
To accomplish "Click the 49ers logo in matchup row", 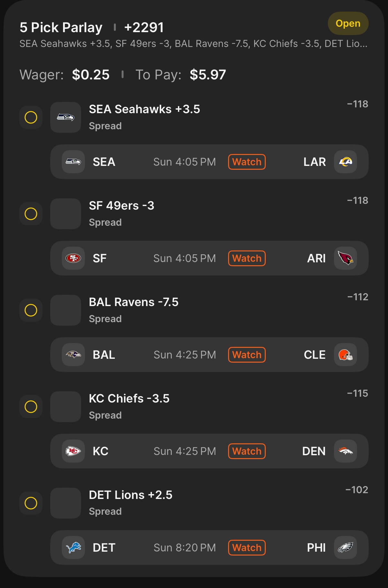I will click(x=73, y=258).
